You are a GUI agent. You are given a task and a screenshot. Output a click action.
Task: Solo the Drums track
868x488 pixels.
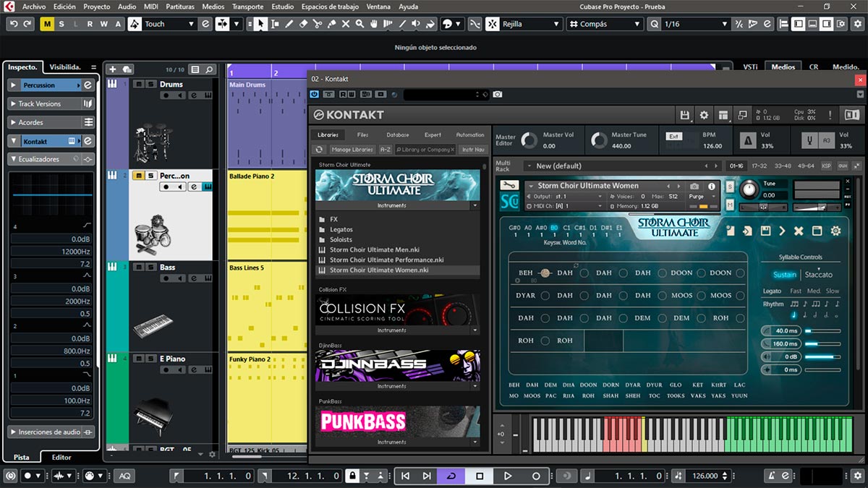point(150,84)
